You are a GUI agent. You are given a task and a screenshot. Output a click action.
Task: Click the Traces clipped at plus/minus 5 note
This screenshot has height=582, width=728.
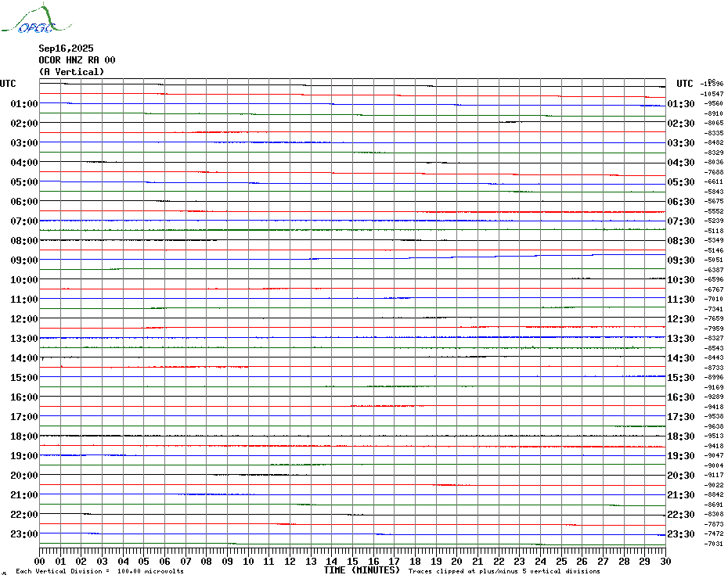[x=504, y=571]
